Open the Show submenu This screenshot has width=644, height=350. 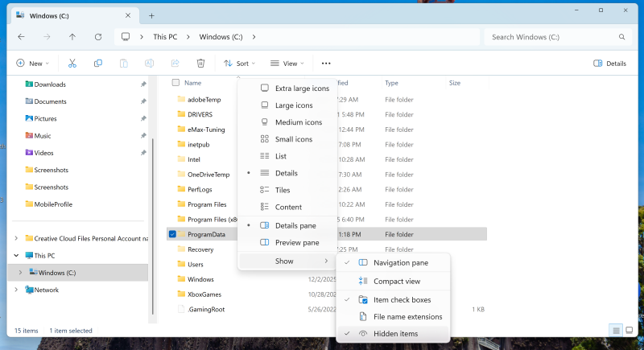pos(287,261)
